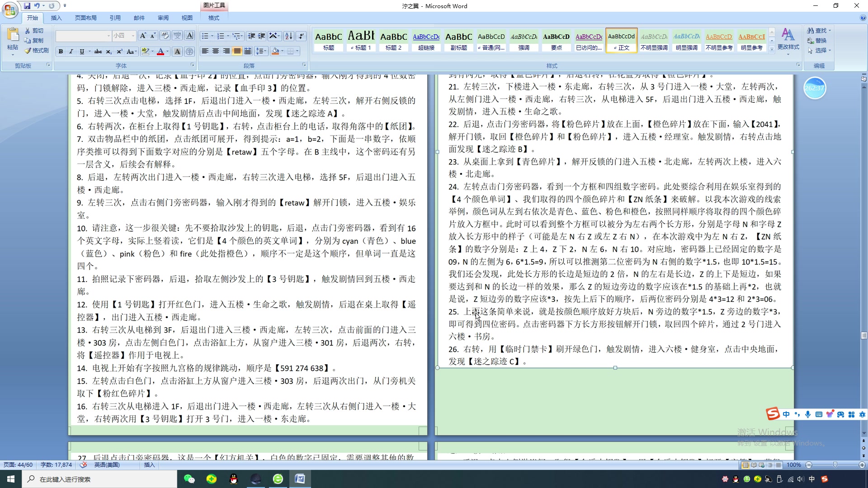The width and height of the screenshot is (868, 488).
Task: Click the Phonetic Guide (wén) icon
Action: click(177, 36)
